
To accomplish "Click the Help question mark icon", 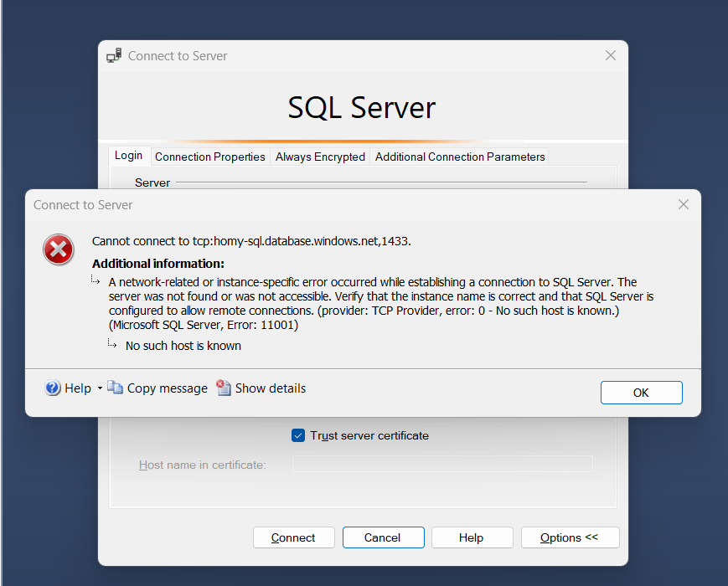I will (53, 388).
